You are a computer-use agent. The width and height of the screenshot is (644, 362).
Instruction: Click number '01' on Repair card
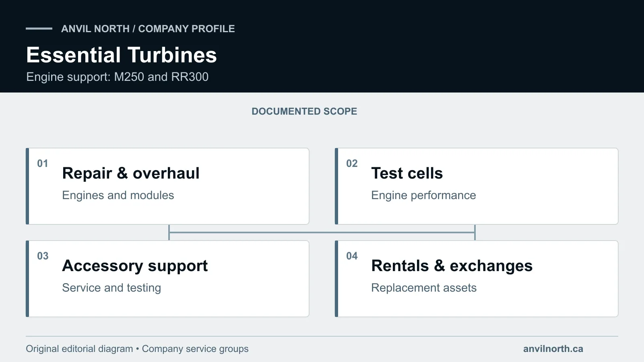[43, 163]
